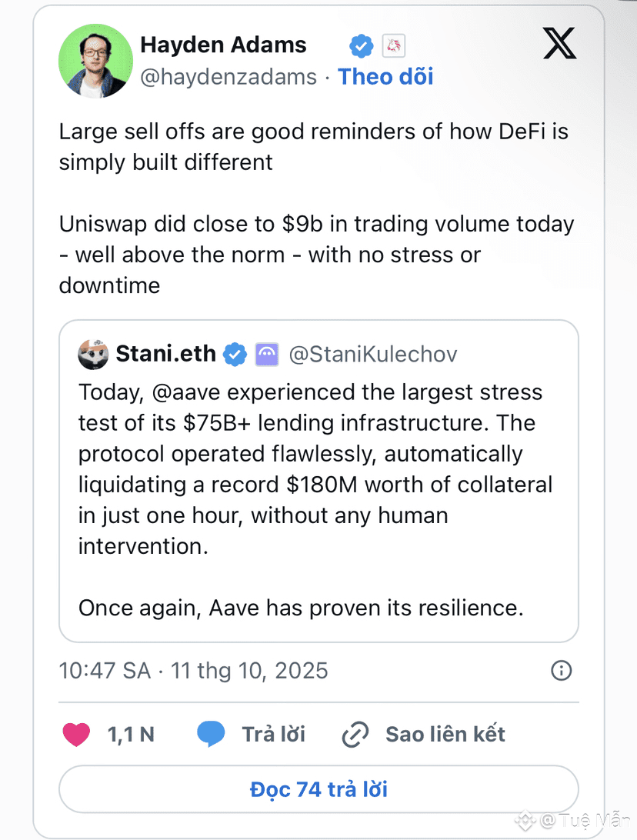Click Stani.eth's verified checkmark badge
637x840 pixels.
[x=235, y=354]
